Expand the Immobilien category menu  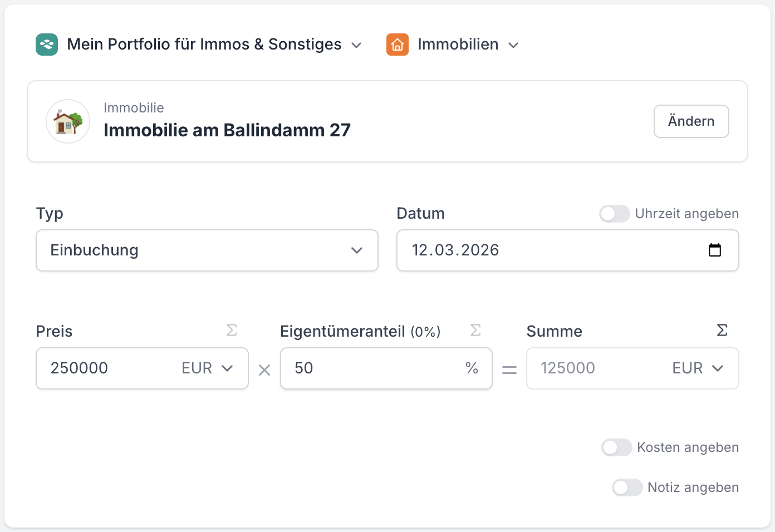point(513,45)
